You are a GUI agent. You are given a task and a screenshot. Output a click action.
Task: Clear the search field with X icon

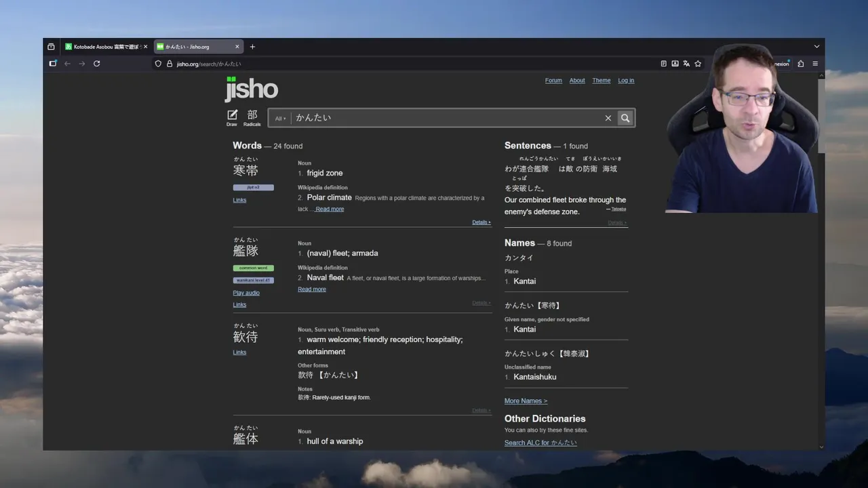[x=608, y=118]
